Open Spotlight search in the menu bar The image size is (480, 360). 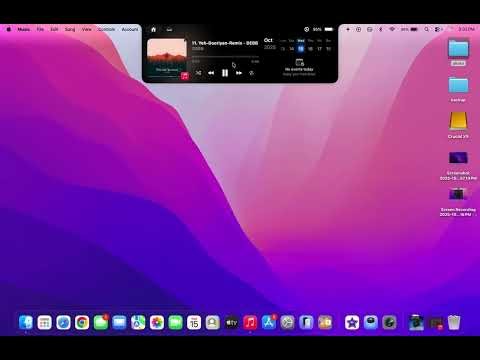426,29
